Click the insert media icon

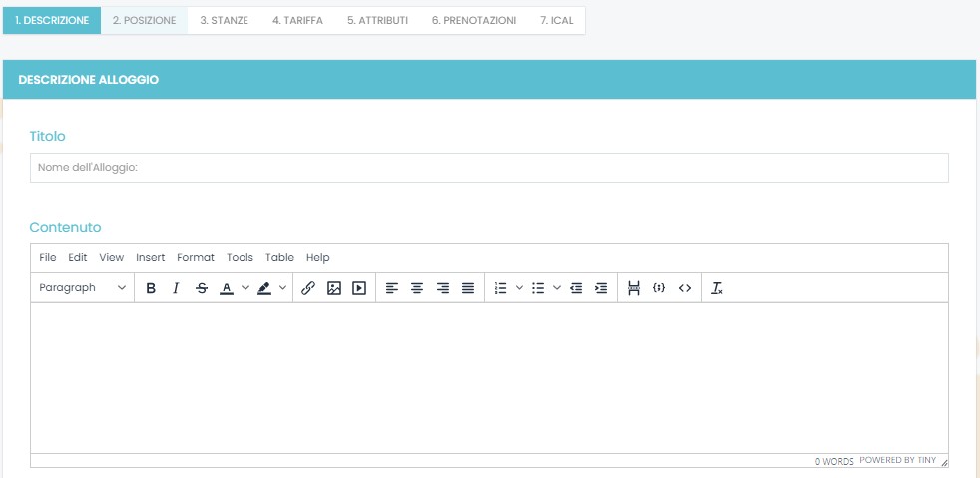pos(359,288)
